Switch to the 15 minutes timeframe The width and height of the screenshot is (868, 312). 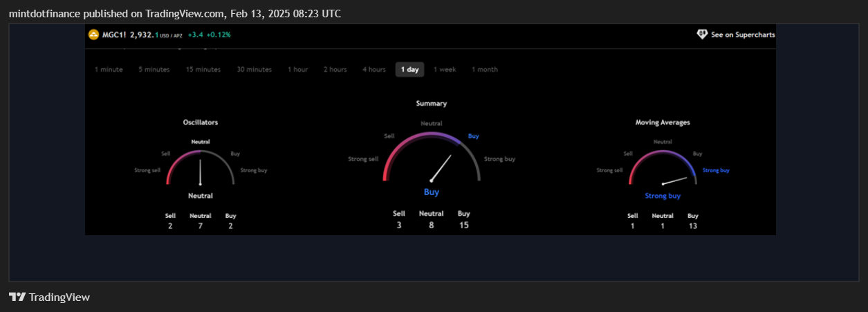203,69
